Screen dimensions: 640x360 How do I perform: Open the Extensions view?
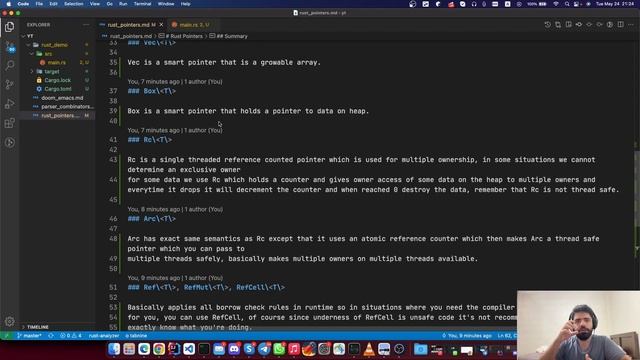tap(9, 123)
